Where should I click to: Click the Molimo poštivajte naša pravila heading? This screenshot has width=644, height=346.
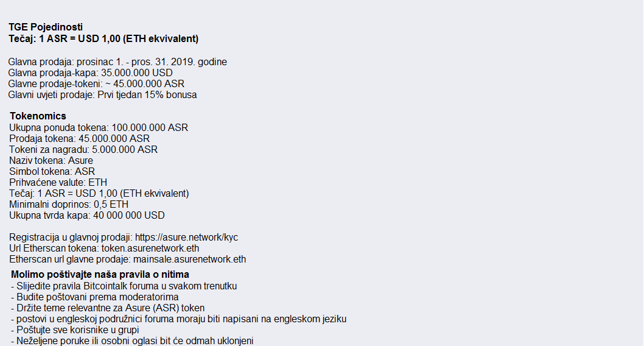tap(100, 275)
